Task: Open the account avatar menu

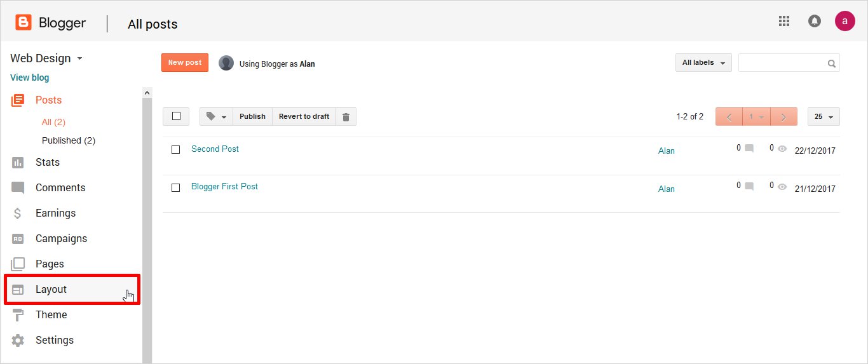Action: pos(844,21)
